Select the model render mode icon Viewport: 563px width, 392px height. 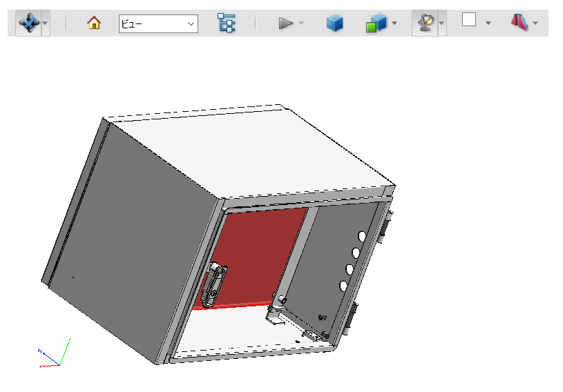click(376, 23)
